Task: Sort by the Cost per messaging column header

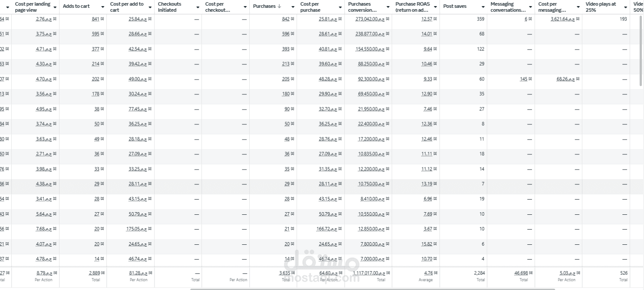Action: click(x=552, y=7)
